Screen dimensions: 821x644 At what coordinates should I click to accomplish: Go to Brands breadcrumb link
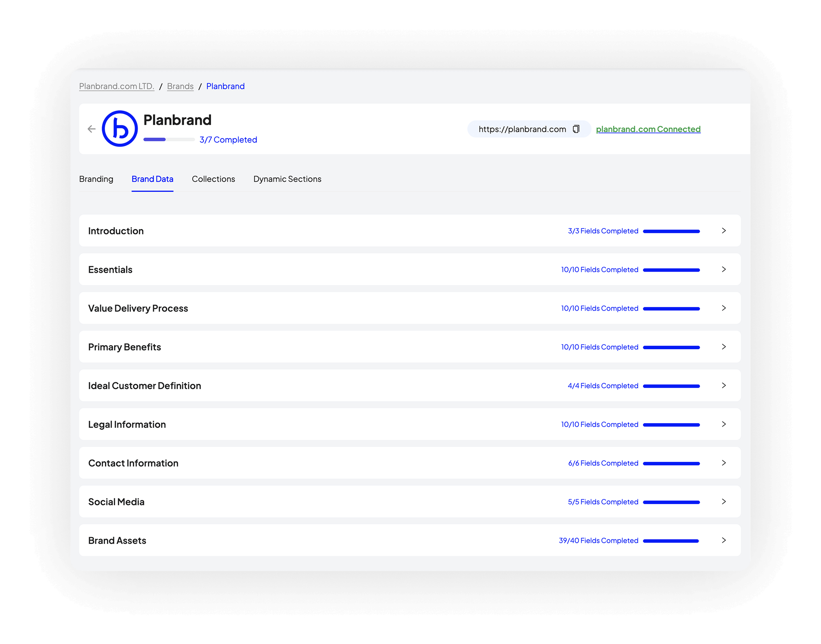[x=180, y=86]
